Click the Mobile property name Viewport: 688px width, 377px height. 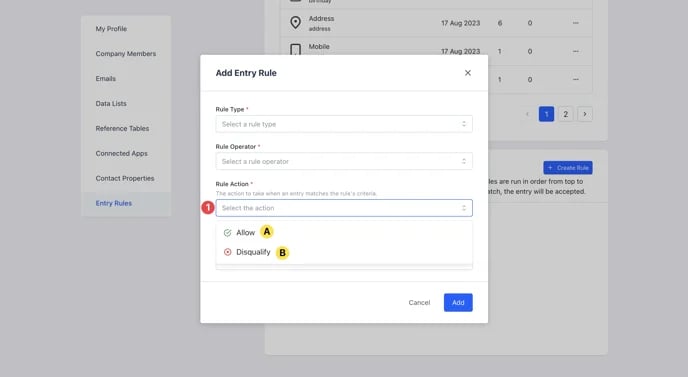coord(319,47)
